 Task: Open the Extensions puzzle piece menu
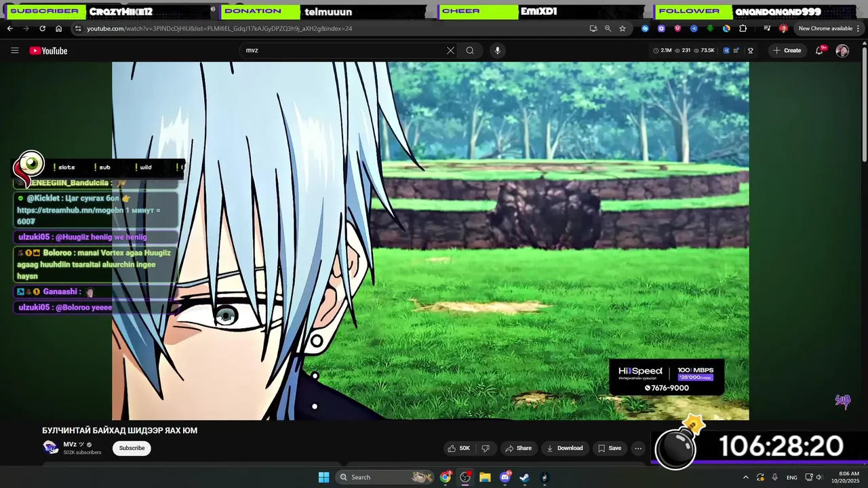point(743,28)
